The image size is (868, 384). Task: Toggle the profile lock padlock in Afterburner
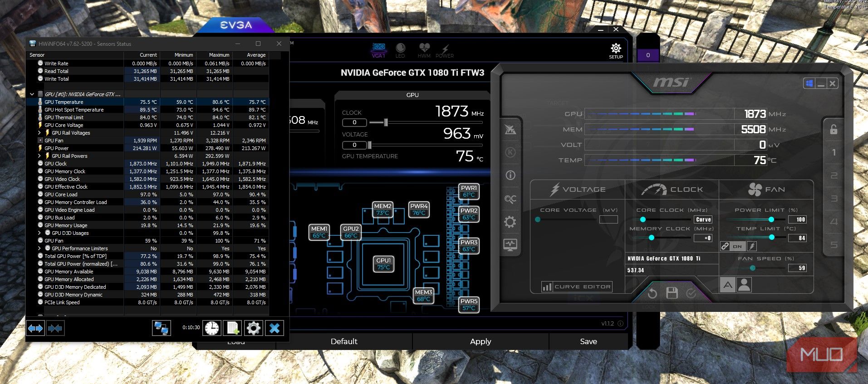coord(834,130)
